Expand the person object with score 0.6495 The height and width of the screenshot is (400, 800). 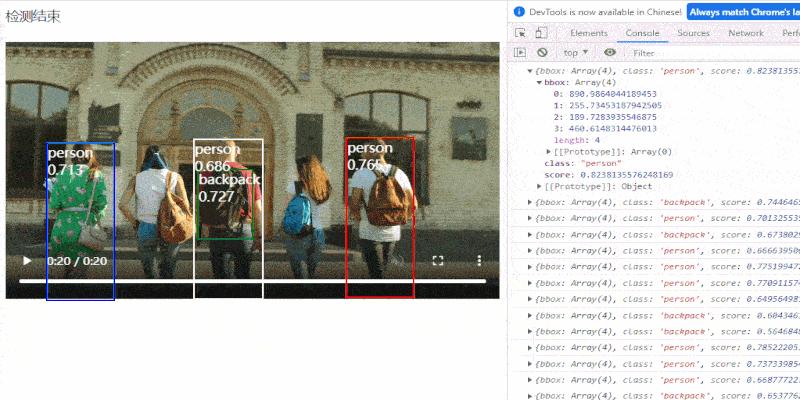tap(530, 299)
